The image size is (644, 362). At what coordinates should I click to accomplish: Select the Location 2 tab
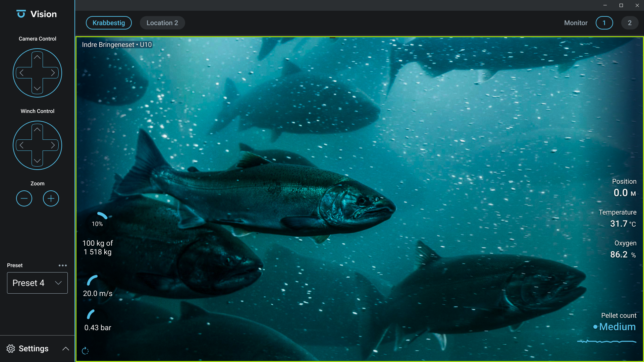click(x=162, y=23)
